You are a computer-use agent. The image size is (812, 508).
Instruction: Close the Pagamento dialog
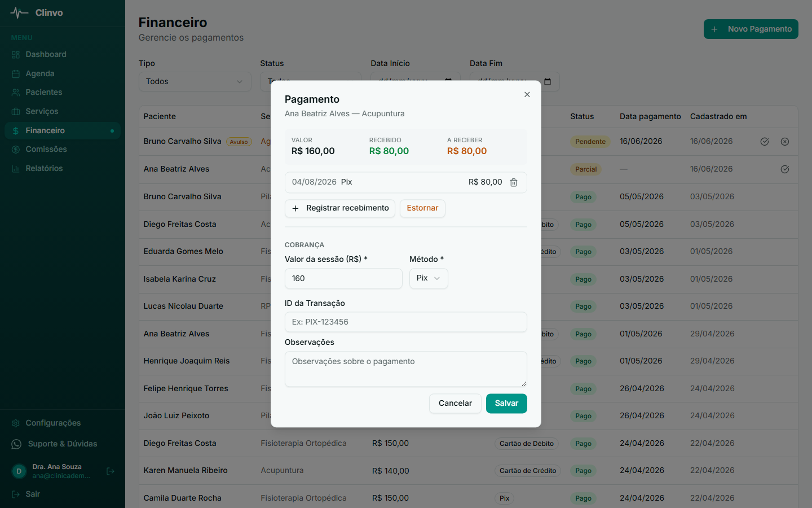coord(527,94)
